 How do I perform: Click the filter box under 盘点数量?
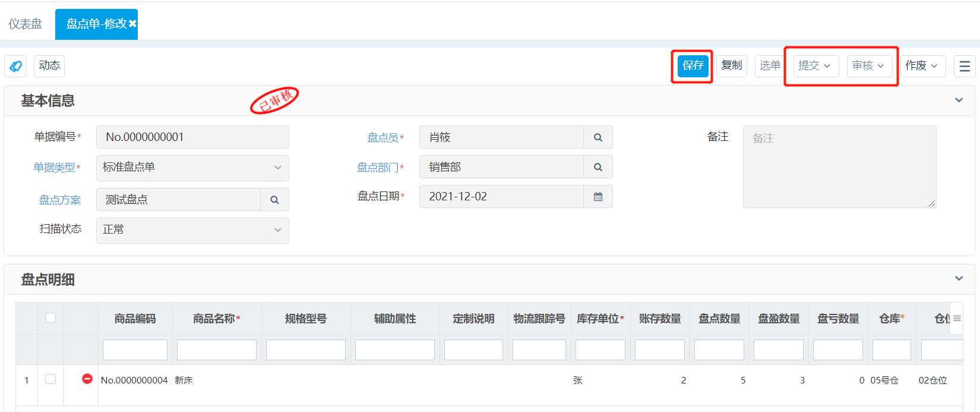point(719,350)
